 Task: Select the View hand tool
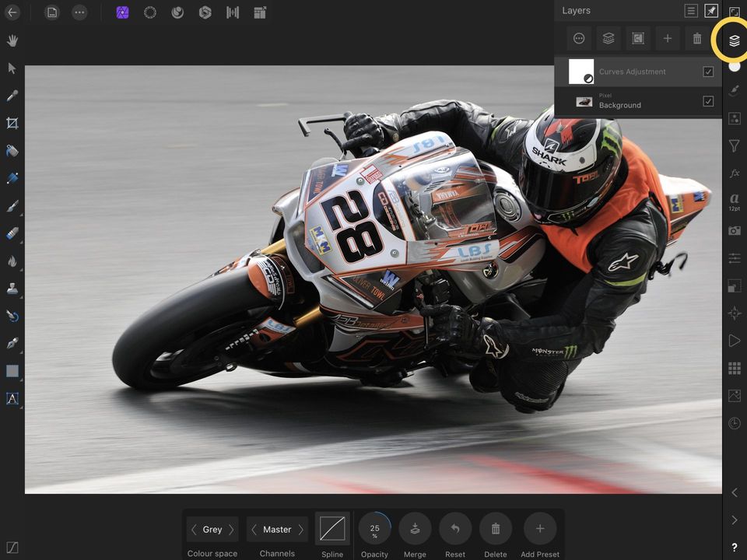12,40
